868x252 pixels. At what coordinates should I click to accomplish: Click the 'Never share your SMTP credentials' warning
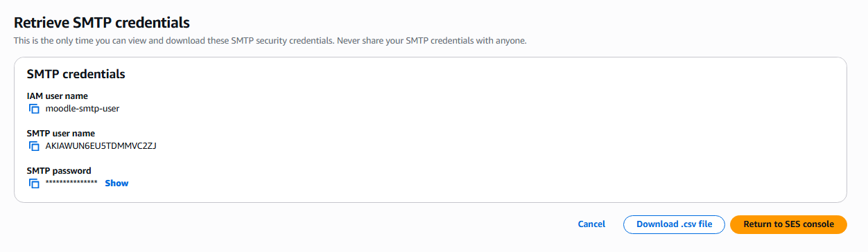point(432,41)
